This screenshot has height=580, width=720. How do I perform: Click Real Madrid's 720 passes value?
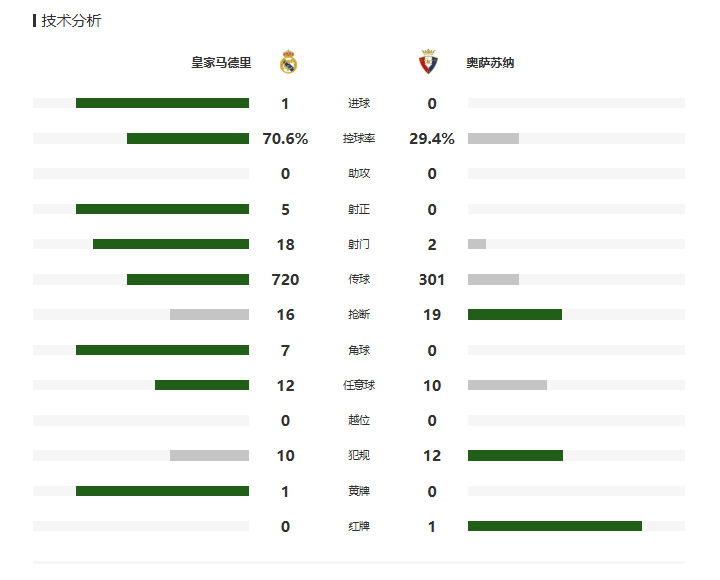click(285, 279)
